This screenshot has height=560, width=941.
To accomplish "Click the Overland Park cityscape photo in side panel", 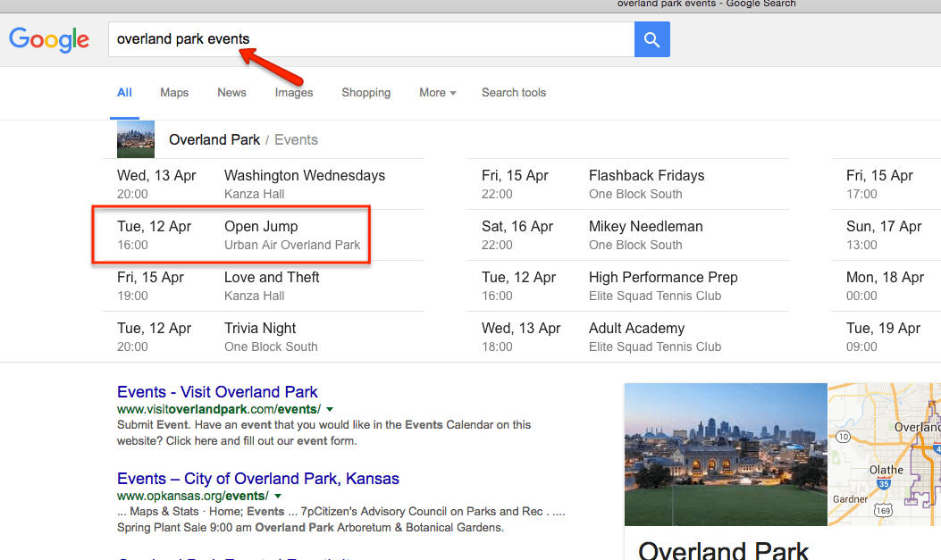I will [726, 455].
